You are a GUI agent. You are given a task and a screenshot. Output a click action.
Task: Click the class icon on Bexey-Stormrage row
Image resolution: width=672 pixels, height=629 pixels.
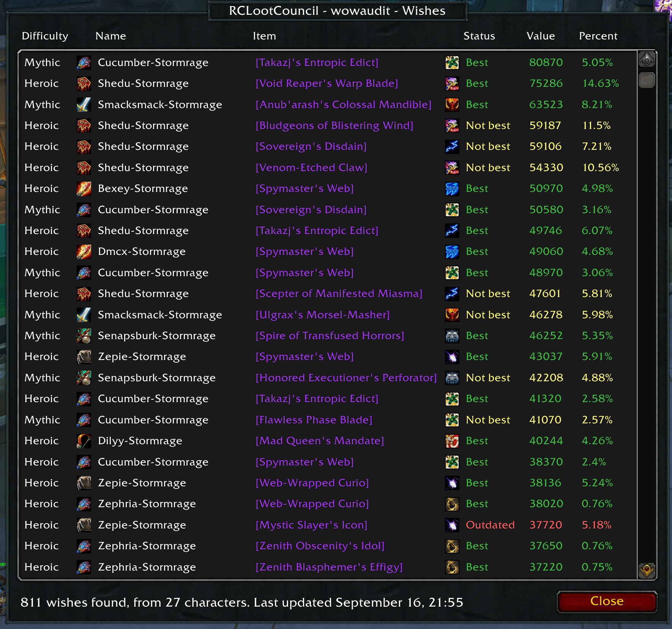pos(84,189)
